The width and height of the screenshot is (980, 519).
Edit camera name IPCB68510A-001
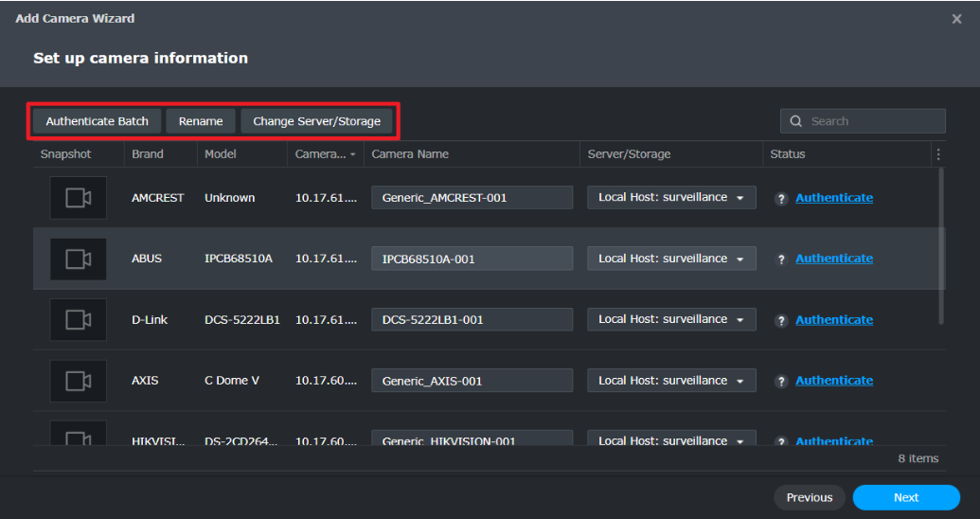click(x=472, y=259)
